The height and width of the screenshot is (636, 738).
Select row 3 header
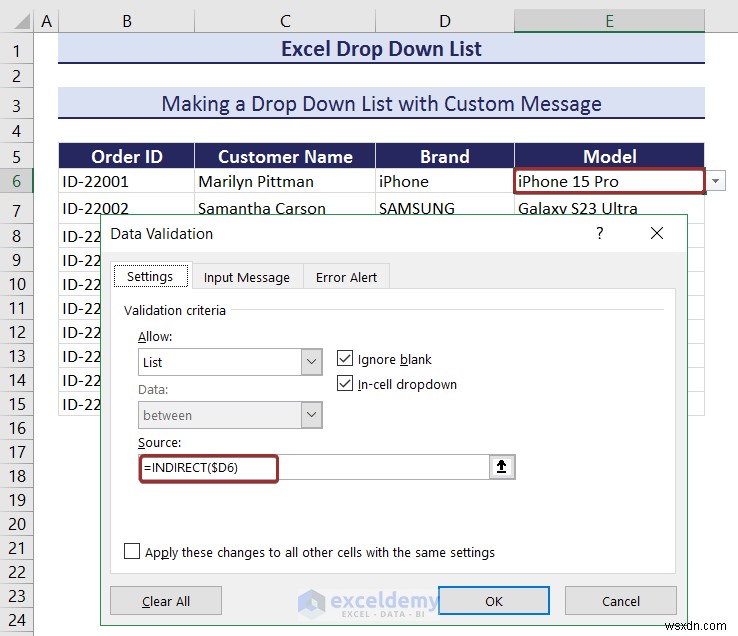click(16, 105)
